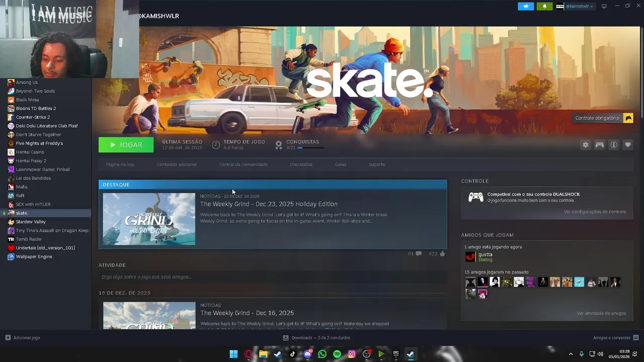
Task: Open File Explorer from taskbar
Action: (263, 354)
